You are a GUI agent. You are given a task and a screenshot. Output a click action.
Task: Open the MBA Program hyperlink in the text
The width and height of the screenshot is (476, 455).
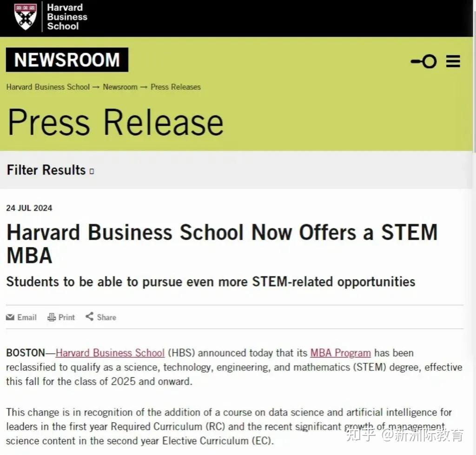pyautogui.click(x=340, y=353)
